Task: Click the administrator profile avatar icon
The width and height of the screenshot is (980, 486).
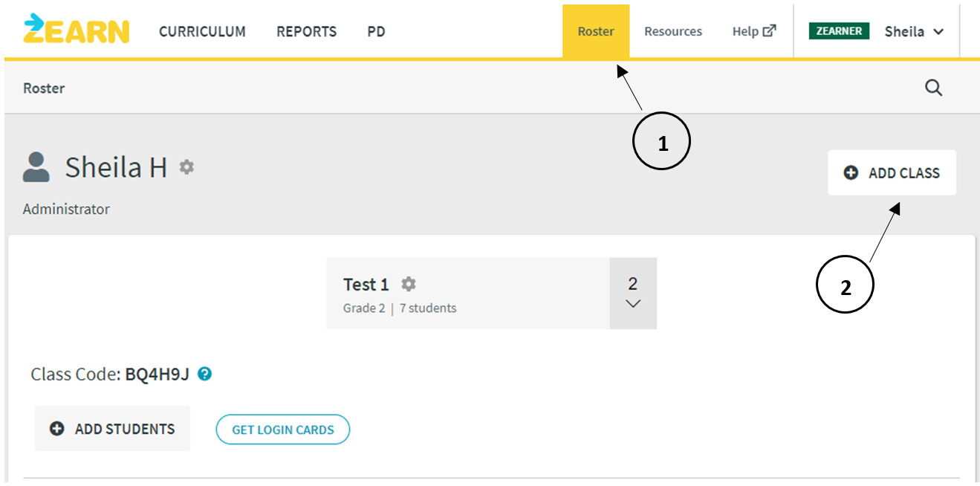Action: point(36,167)
